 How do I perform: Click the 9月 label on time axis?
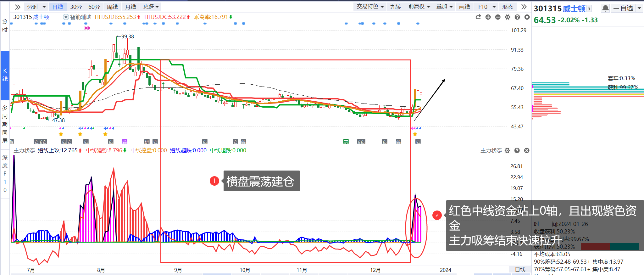(x=178, y=270)
